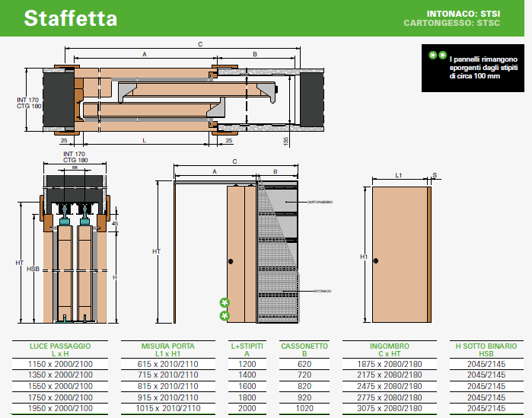Select the 3075 x 2080/2180 ingombro cell

pos(390,407)
